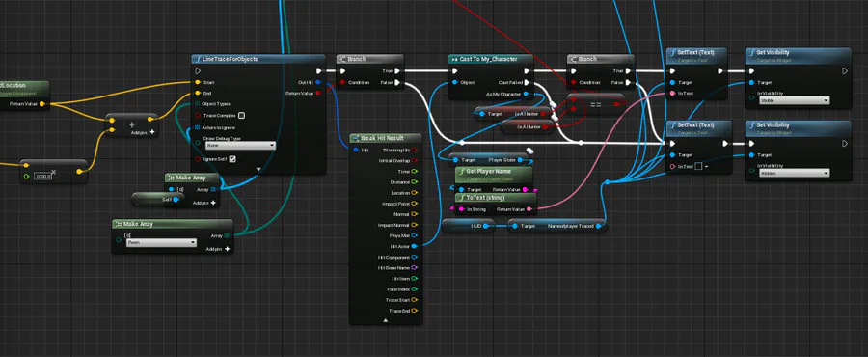Click the Return Value pin on LineTraceForObjects
This screenshot has width=868, height=357.
tap(317, 93)
